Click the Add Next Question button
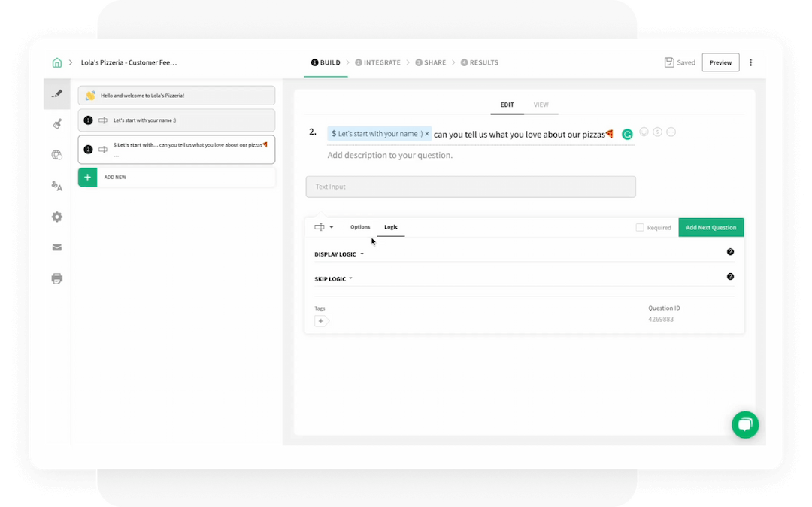This screenshot has width=812, height=507. 710,227
